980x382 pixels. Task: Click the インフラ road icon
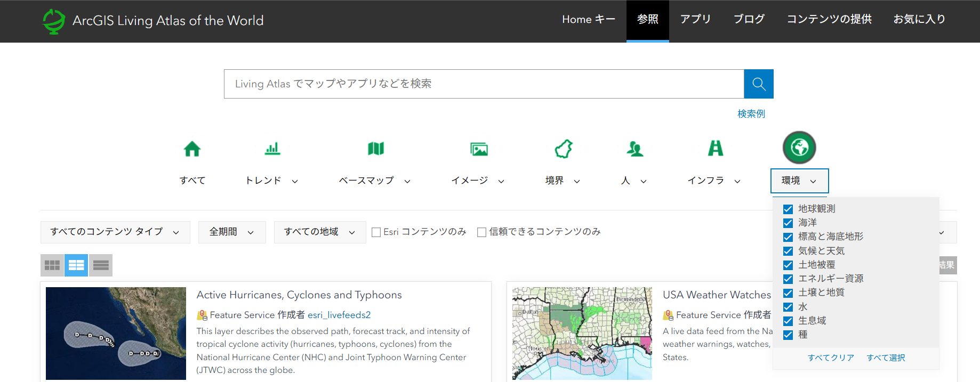pyautogui.click(x=715, y=148)
